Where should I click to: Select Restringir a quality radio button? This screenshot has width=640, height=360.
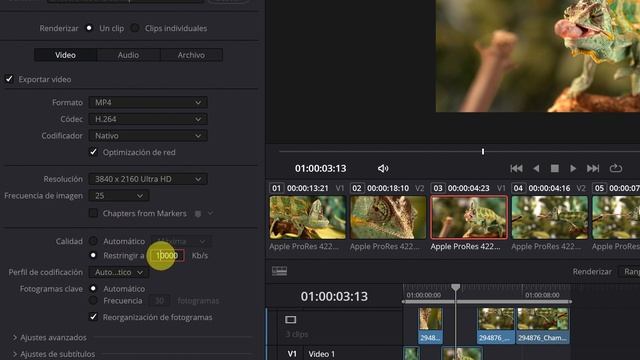pyautogui.click(x=93, y=256)
